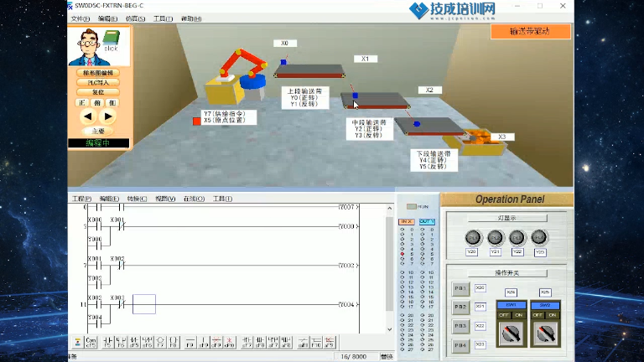Screen dimensions: 644x362
Task: Click the F10 line draw icon
Action: pos(316,342)
